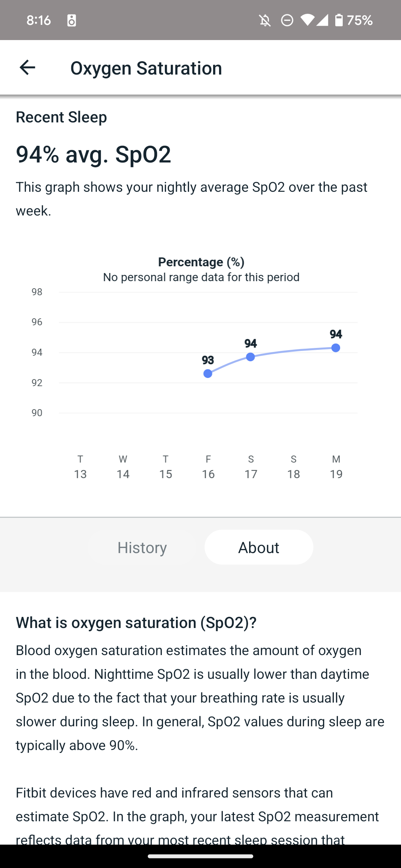Select Wednesday 14 on the chart axis
This screenshot has width=401, height=868.
pyautogui.click(x=123, y=467)
